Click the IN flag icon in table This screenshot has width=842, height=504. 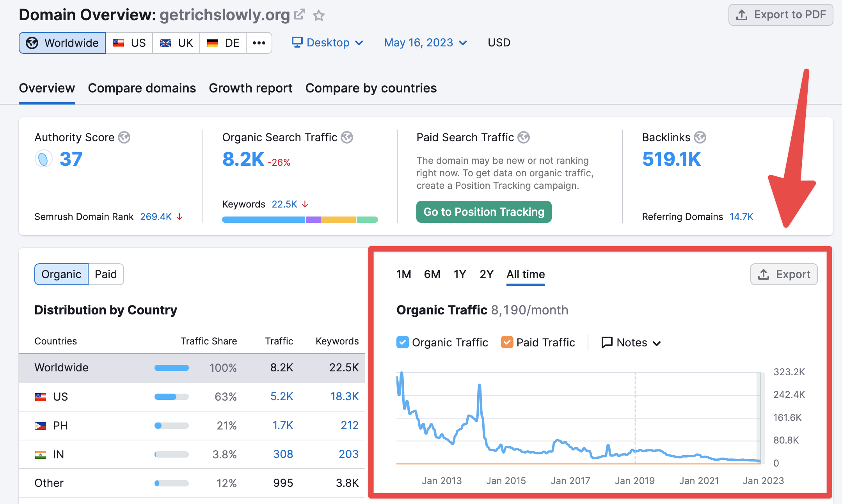tap(41, 454)
